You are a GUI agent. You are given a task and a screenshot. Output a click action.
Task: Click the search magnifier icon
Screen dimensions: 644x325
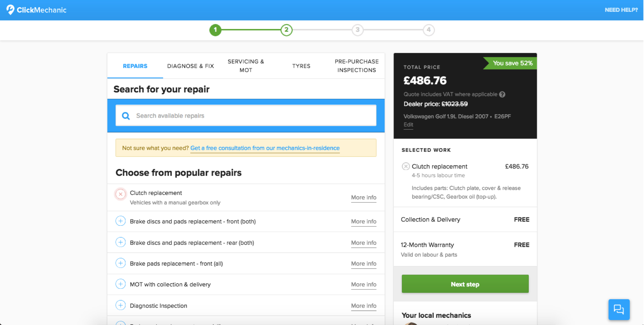[x=126, y=116]
